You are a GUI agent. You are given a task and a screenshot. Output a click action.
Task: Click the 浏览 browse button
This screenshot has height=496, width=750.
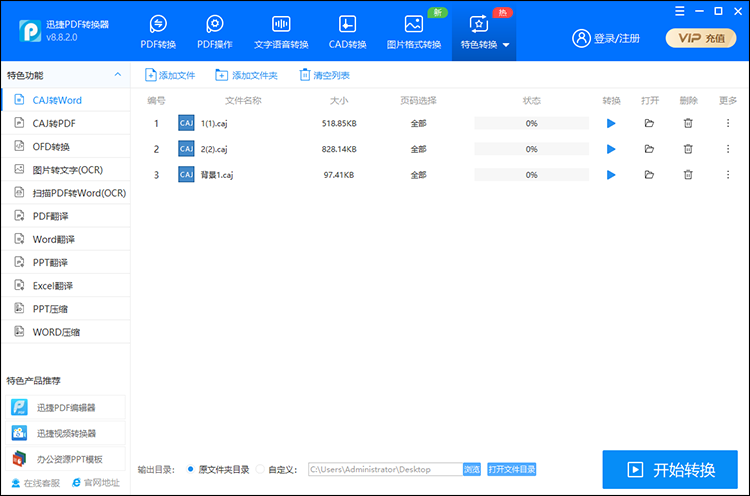[472, 469]
